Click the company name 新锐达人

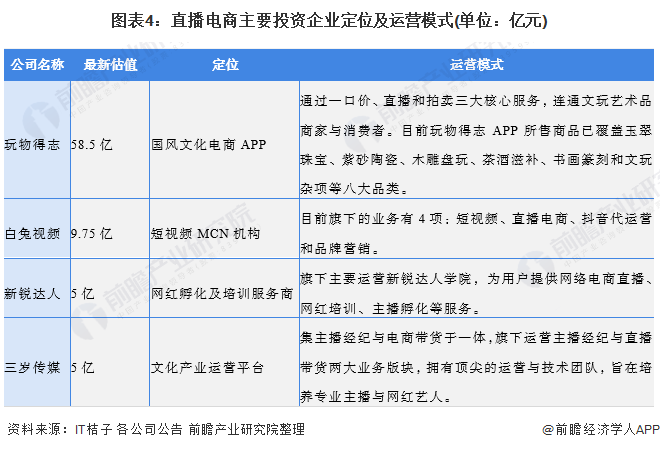pyautogui.click(x=32, y=293)
